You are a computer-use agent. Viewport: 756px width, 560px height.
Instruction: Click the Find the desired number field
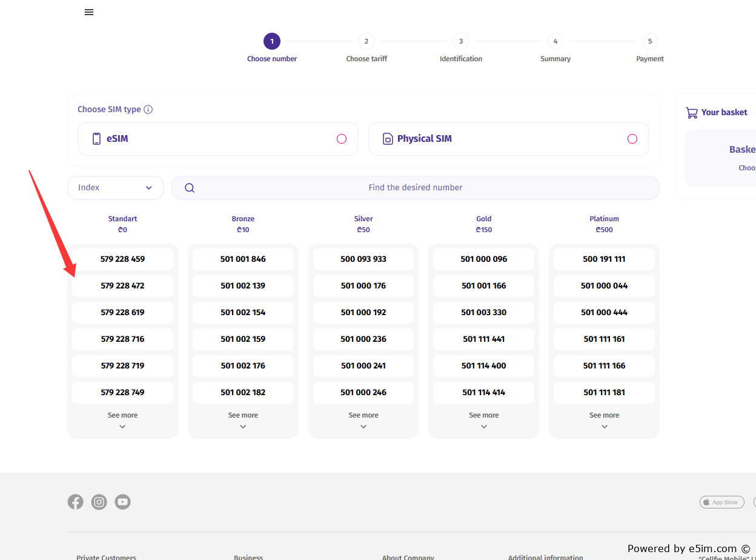pos(416,188)
